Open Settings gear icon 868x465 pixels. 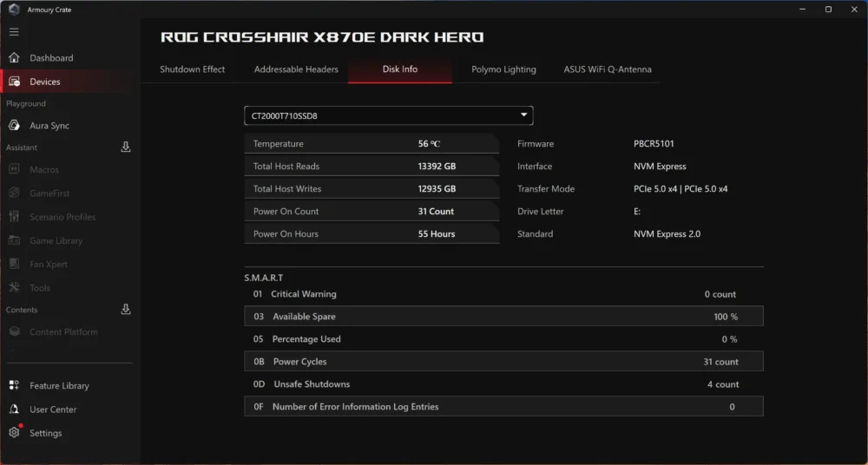click(15, 433)
